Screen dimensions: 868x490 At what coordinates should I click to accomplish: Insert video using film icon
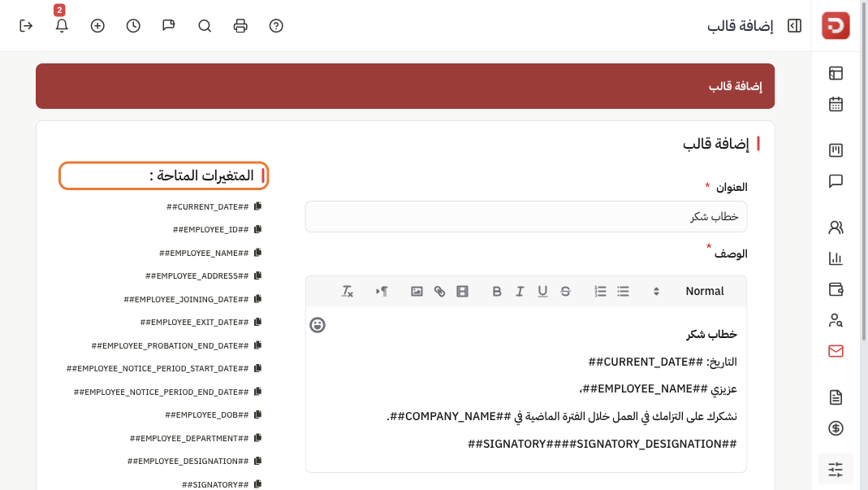point(462,292)
